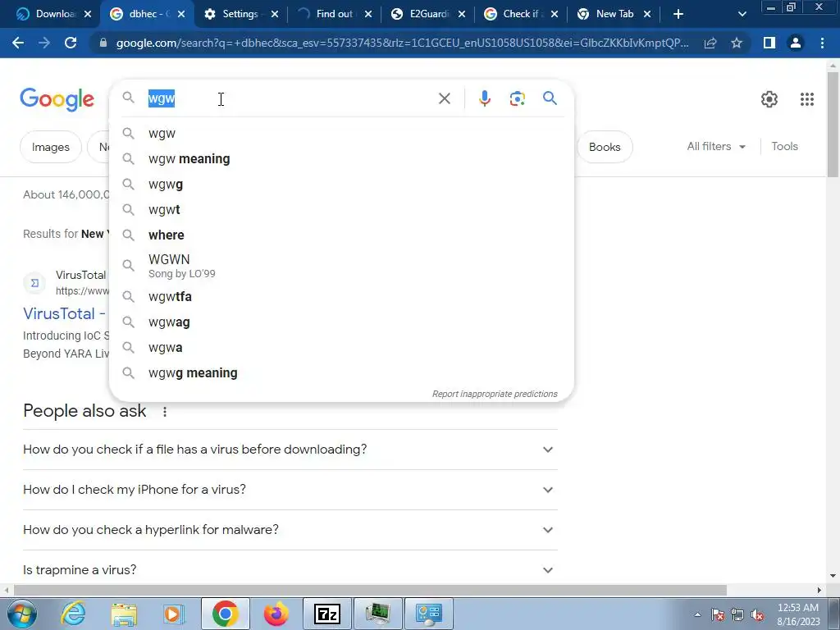
Task: Go to Google homepage logo
Action: tap(57, 99)
